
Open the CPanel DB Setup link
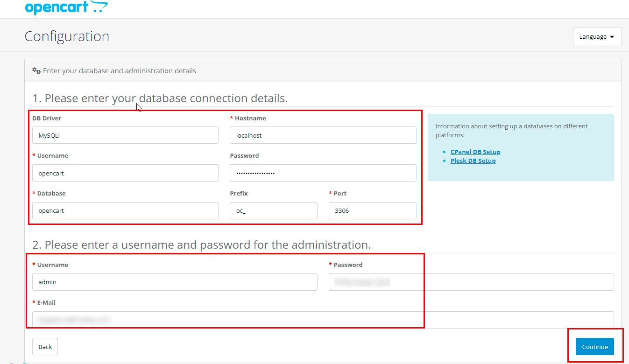click(x=475, y=152)
